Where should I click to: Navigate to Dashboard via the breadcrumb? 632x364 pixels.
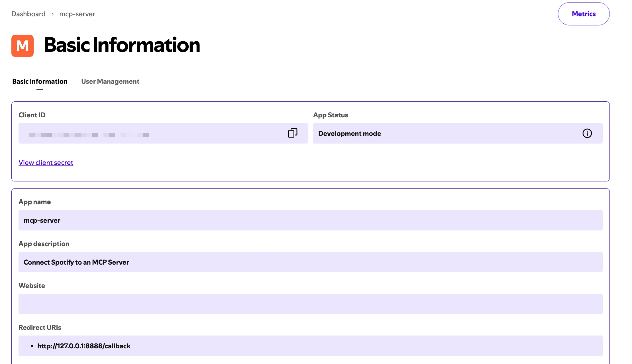pos(28,14)
